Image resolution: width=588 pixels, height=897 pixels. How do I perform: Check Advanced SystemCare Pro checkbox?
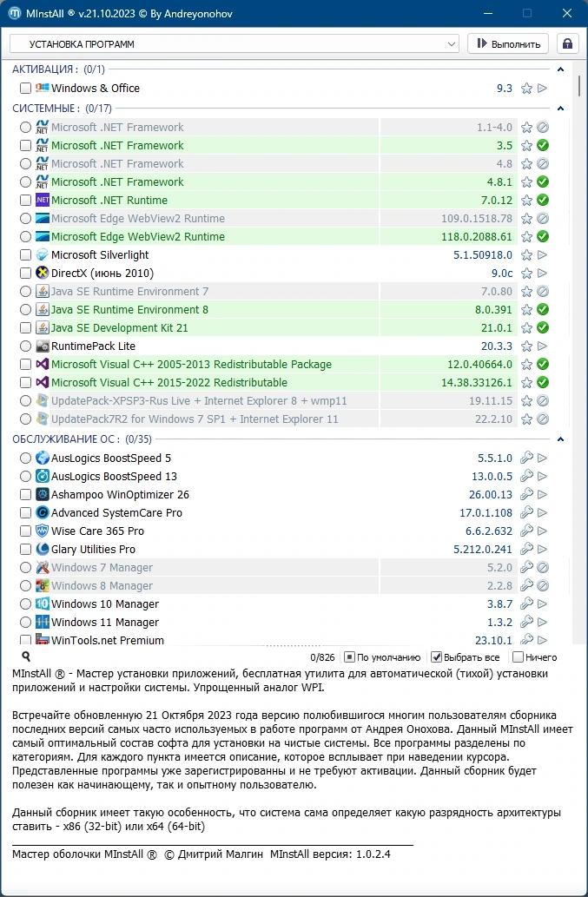pyautogui.click(x=25, y=513)
